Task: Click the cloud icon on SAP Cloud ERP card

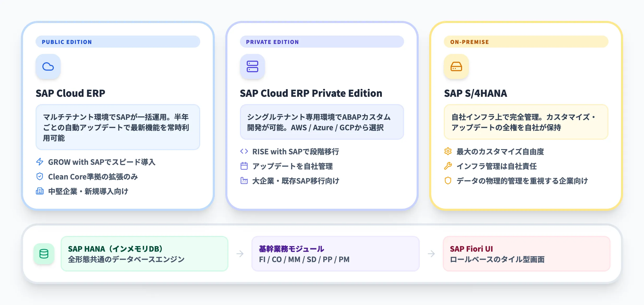Action: pyautogui.click(x=48, y=67)
